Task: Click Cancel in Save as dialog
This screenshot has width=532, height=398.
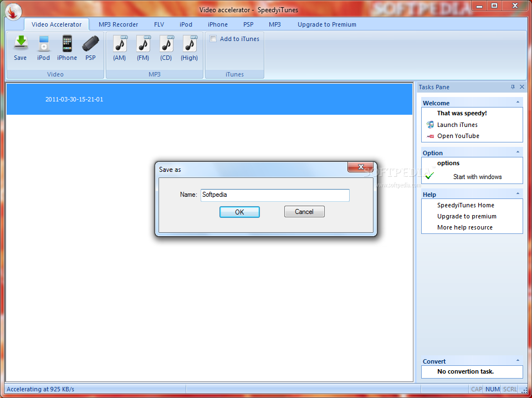Action: point(304,212)
